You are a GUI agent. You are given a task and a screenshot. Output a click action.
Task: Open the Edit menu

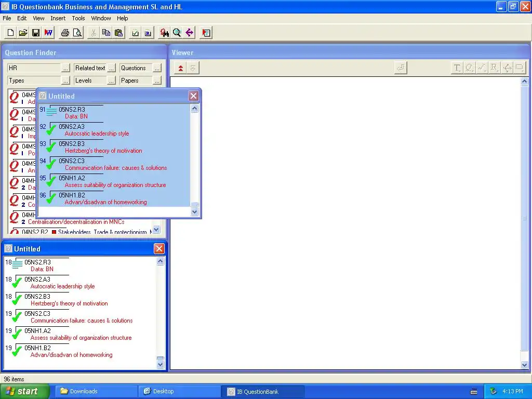click(22, 18)
